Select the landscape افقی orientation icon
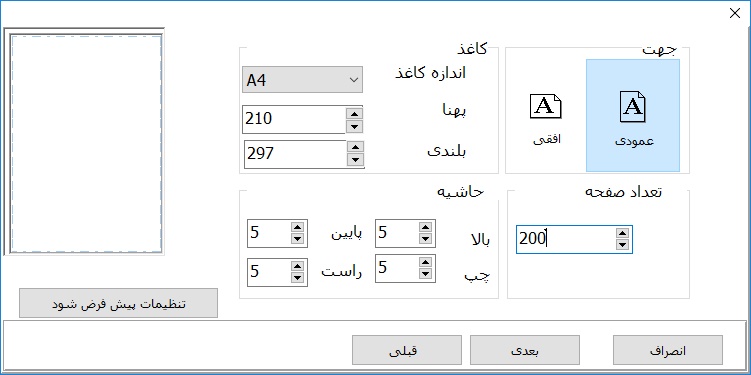 pyautogui.click(x=546, y=106)
